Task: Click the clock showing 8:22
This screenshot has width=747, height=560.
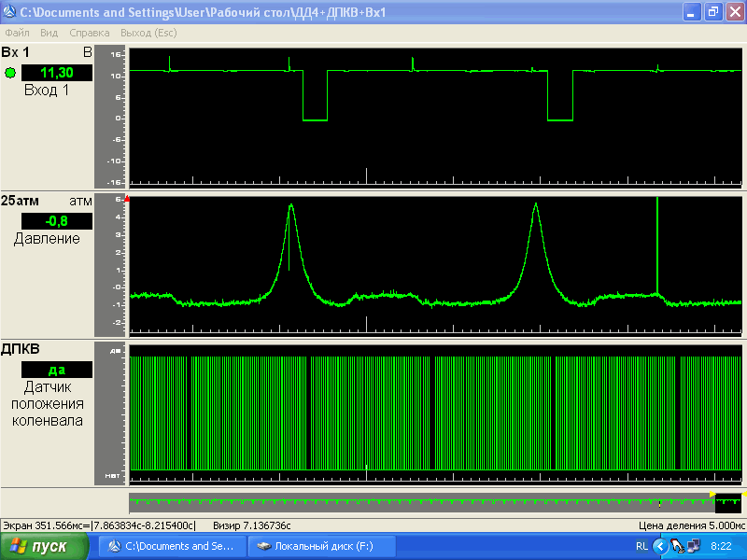Action: [x=721, y=546]
